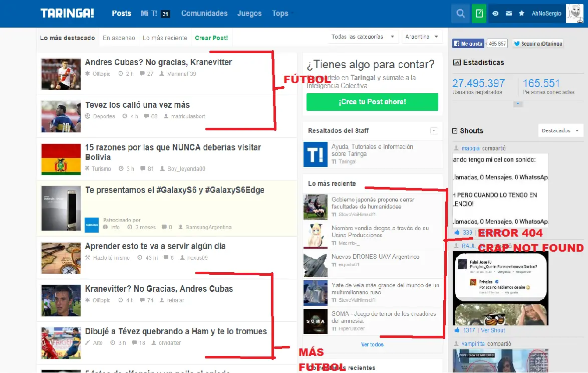Image resolution: width=588 pixels, height=373 pixels.
Task: Open the search magnifier icon
Action: coord(460,14)
